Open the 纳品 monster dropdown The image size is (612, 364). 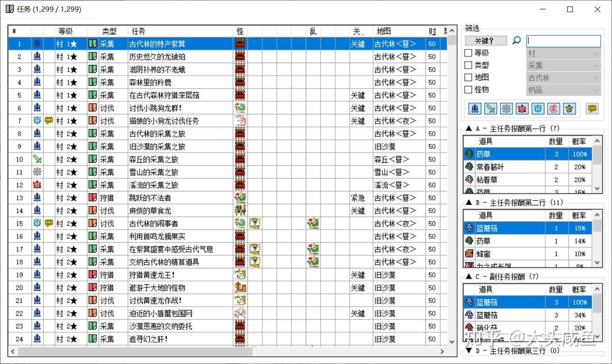[563, 90]
